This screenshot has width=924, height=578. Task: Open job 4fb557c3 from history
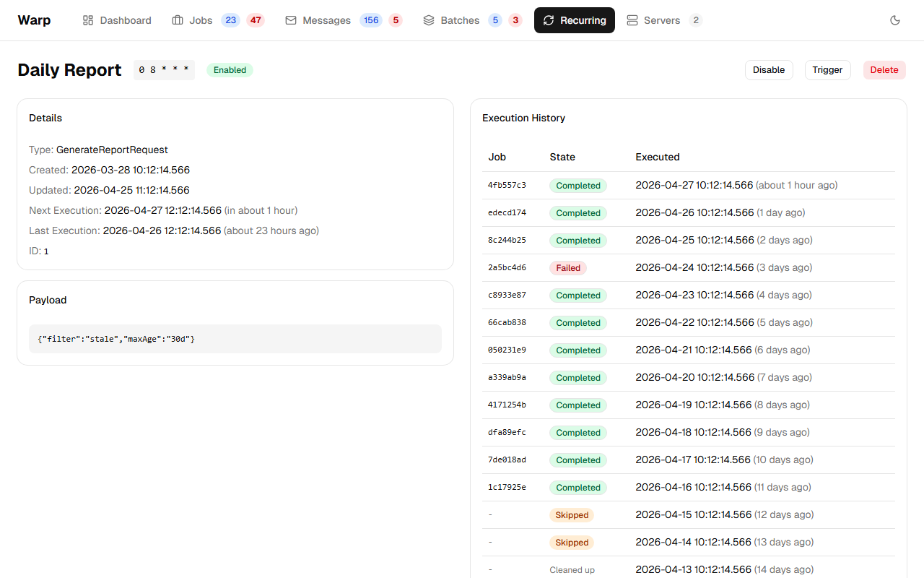click(x=507, y=186)
